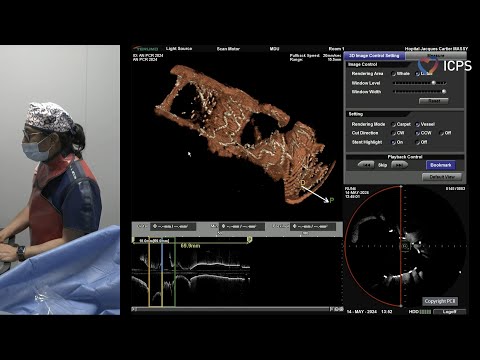Click the Playback Control header

(x=405, y=157)
